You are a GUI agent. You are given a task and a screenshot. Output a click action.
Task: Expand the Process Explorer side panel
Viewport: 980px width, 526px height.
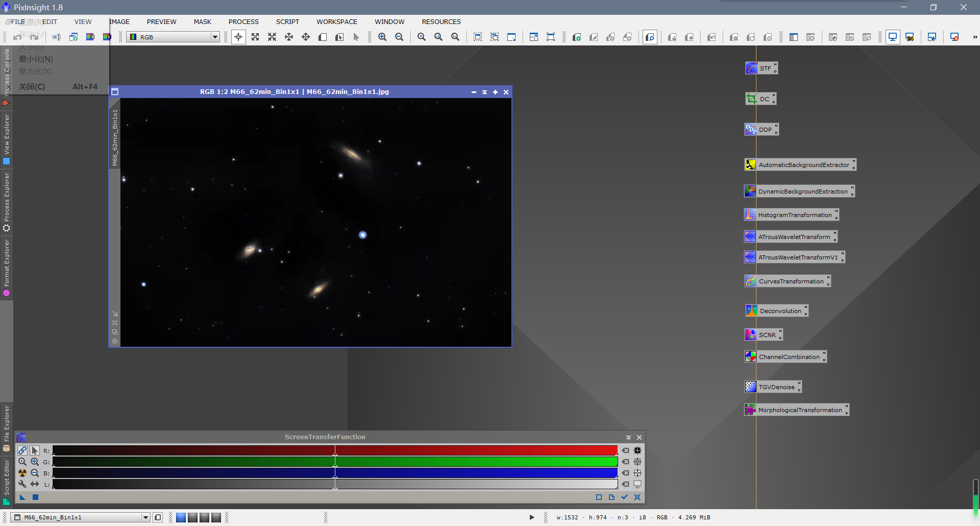6,202
